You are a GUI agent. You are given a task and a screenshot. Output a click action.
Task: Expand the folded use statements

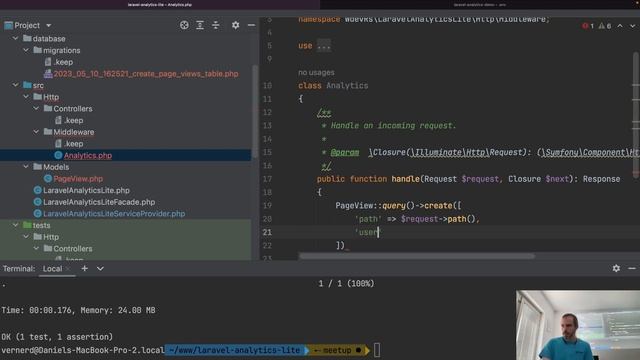[324, 46]
